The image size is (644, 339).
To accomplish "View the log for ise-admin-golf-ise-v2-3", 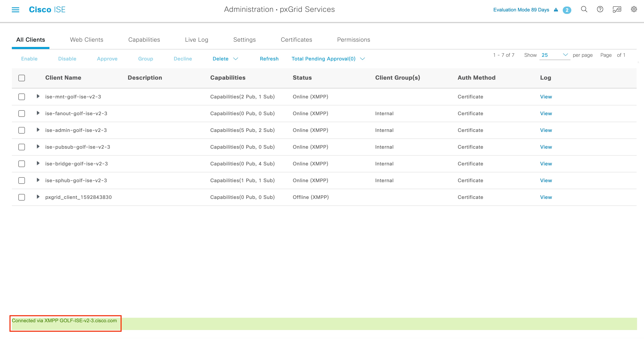I will tap(546, 130).
